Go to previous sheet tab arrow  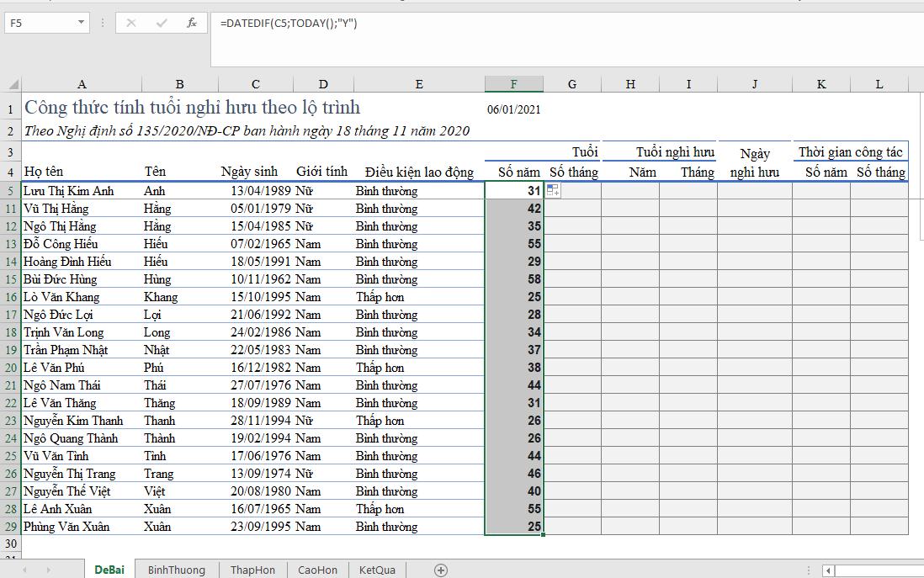click(x=24, y=570)
